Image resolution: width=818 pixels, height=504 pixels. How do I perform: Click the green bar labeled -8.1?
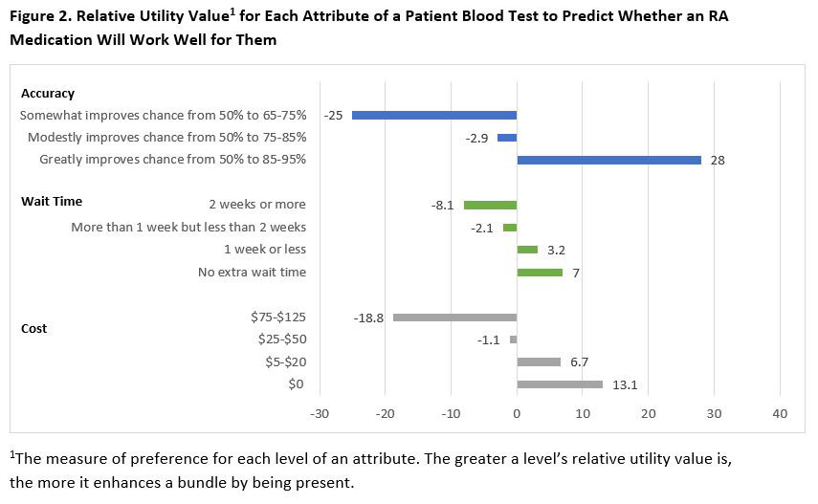(x=490, y=205)
